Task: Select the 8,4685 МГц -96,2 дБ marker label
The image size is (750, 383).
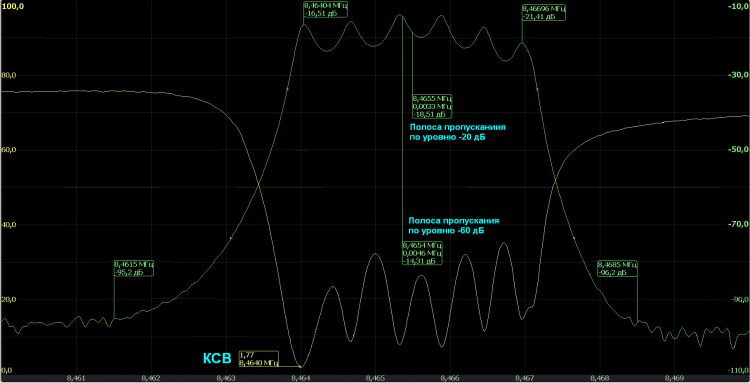Action: click(x=618, y=268)
